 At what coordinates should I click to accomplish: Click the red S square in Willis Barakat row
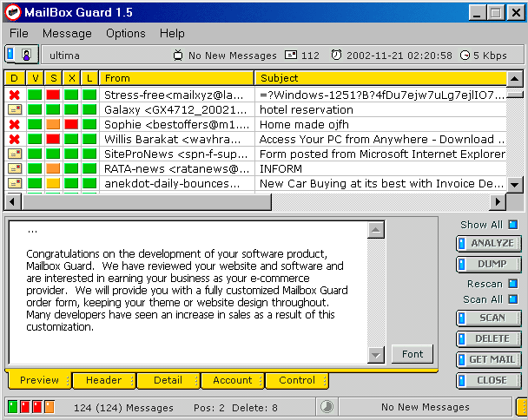click(53, 139)
